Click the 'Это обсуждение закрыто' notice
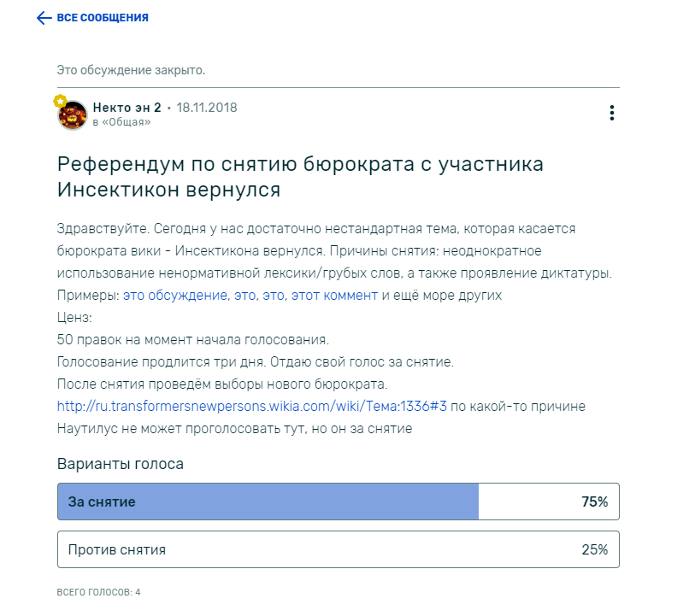This screenshot has height=616, width=695. (131, 70)
